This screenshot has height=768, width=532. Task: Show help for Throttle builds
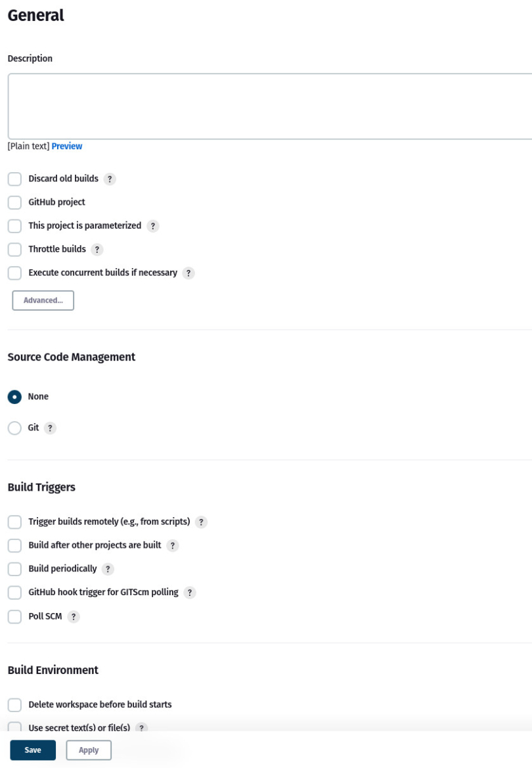click(x=97, y=249)
